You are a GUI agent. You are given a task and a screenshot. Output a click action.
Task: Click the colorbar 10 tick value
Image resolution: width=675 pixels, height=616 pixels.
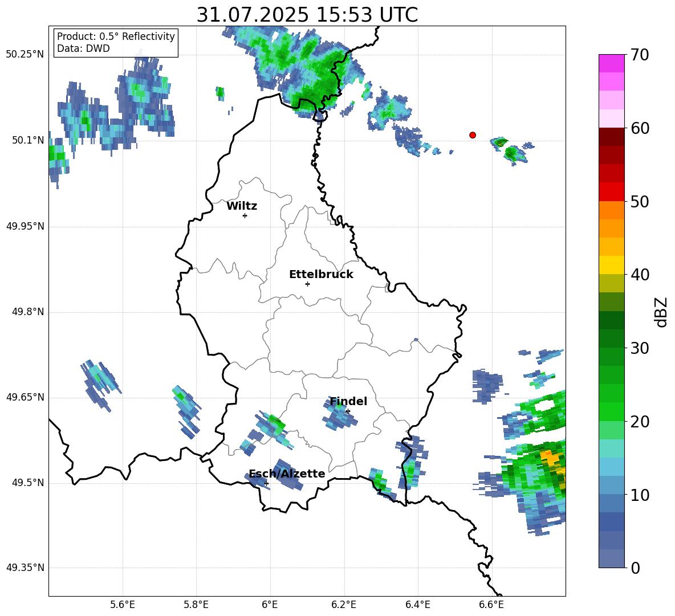coord(640,495)
